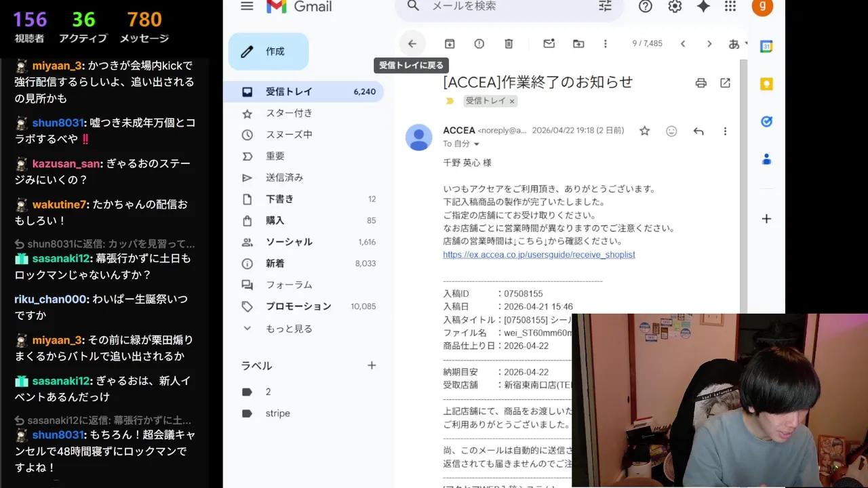Mark the email as unread

pos(549,43)
